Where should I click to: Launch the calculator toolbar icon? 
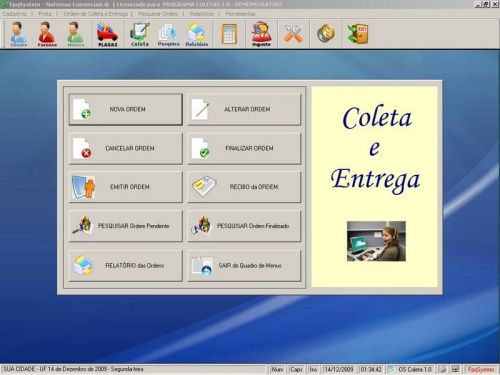click(x=229, y=34)
